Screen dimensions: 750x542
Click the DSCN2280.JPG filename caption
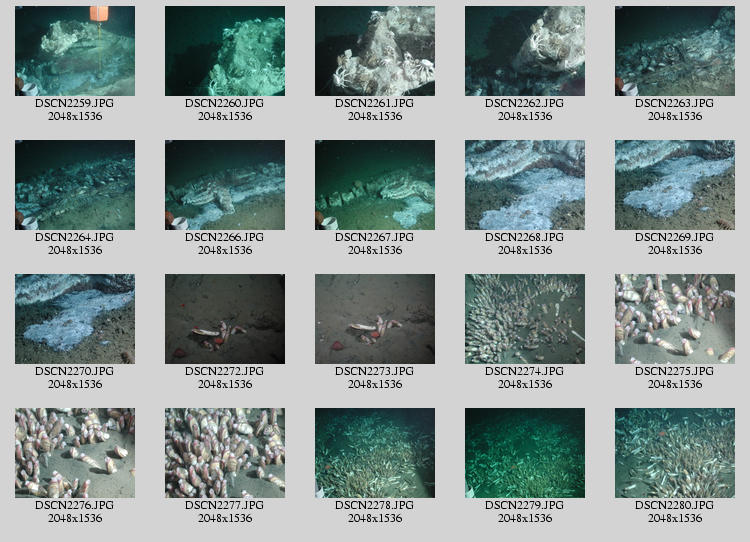click(675, 506)
